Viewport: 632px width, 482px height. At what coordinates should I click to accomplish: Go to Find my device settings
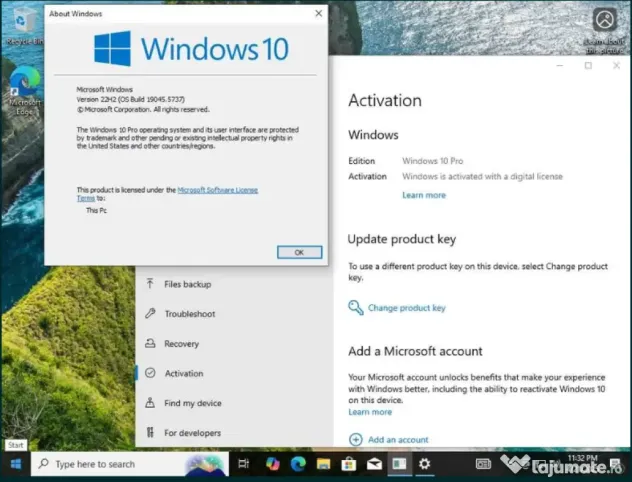click(192, 403)
